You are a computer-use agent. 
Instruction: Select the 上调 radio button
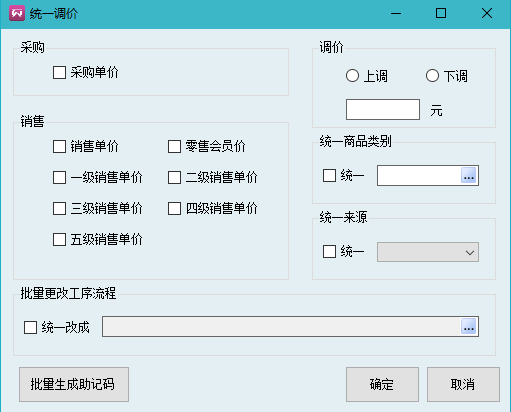click(x=352, y=76)
